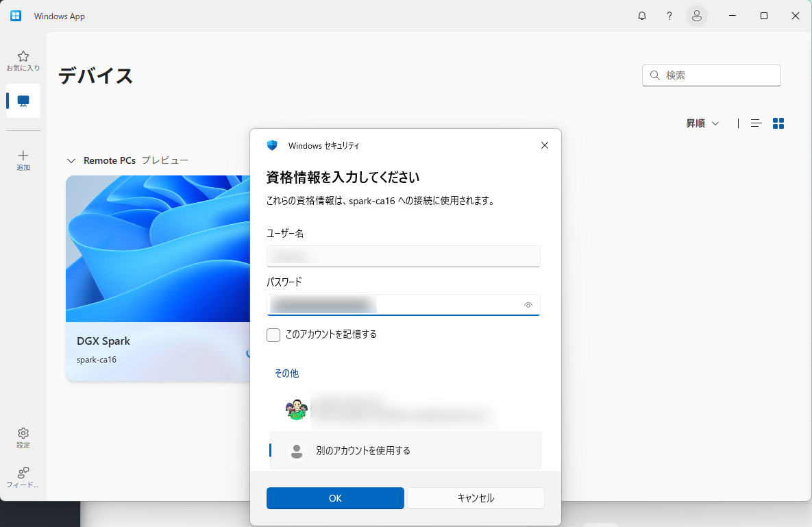The width and height of the screenshot is (812, 527).
Task: Open the DGX Spark device thumbnail
Action: click(158, 249)
